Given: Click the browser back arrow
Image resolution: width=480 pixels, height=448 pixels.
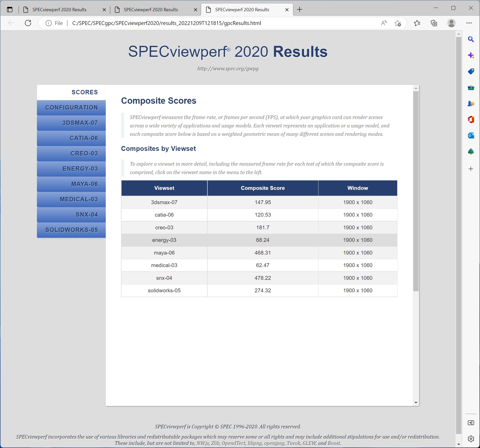Looking at the screenshot, I should point(11,23).
